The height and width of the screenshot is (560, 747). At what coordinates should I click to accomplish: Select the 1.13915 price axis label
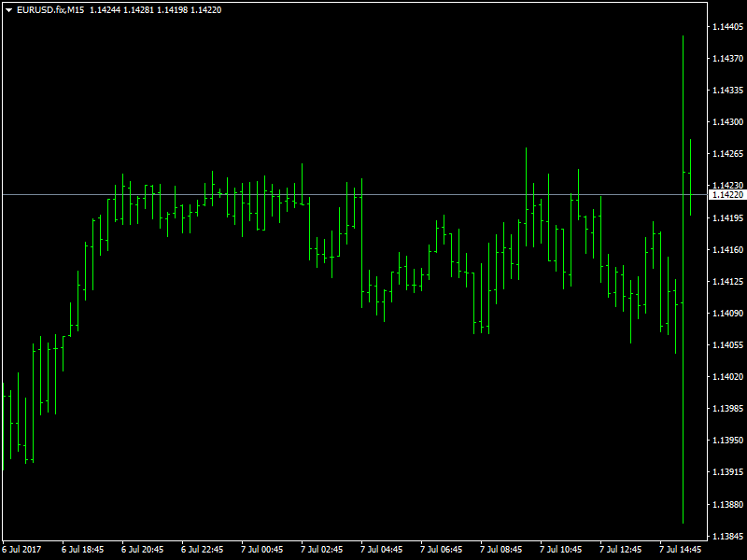click(x=727, y=472)
